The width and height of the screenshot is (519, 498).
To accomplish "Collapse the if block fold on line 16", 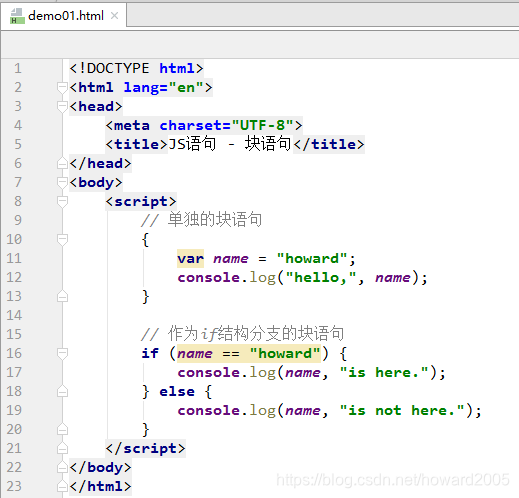I will (62, 353).
